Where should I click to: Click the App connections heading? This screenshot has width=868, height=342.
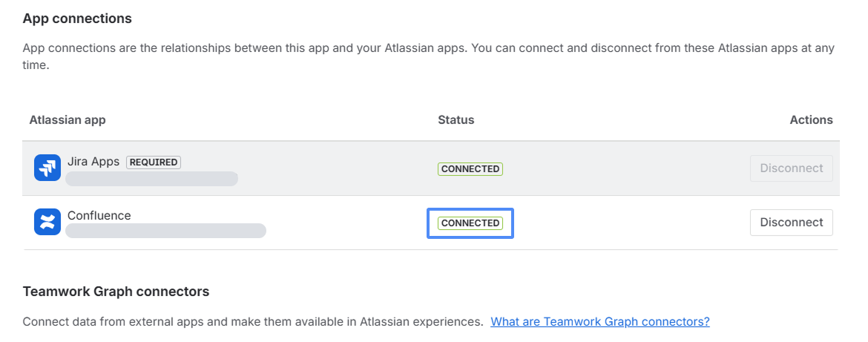pos(77,19)
